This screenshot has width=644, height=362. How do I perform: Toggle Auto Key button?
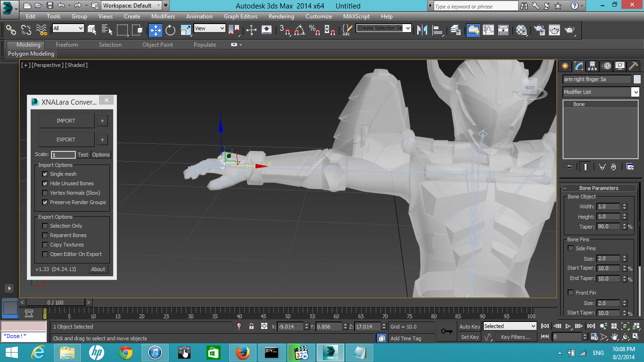pyautogui.click(x=470, y=326)
